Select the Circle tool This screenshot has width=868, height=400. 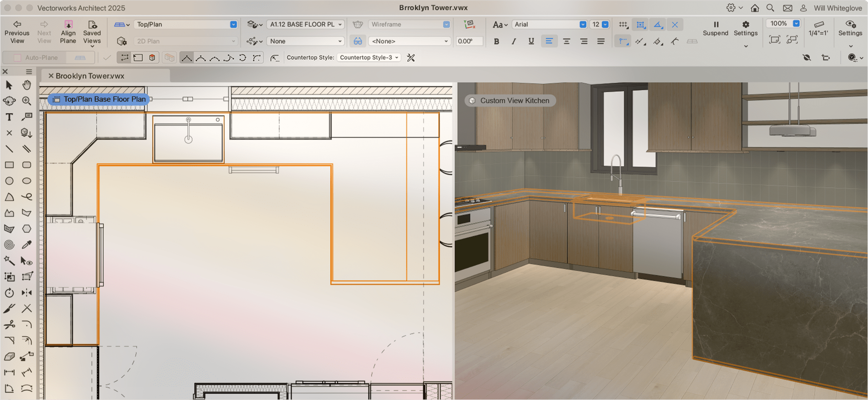(x=9, y=181)
